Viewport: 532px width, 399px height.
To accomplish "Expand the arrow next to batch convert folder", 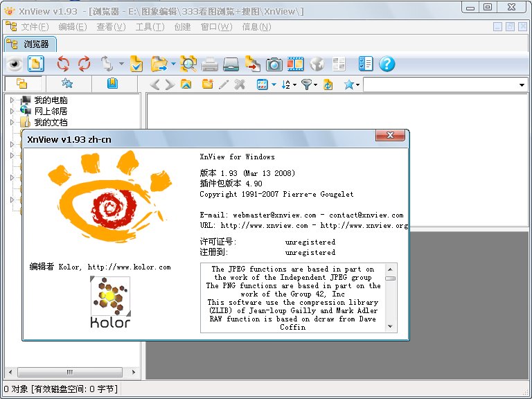I will [x=173, y=64].
